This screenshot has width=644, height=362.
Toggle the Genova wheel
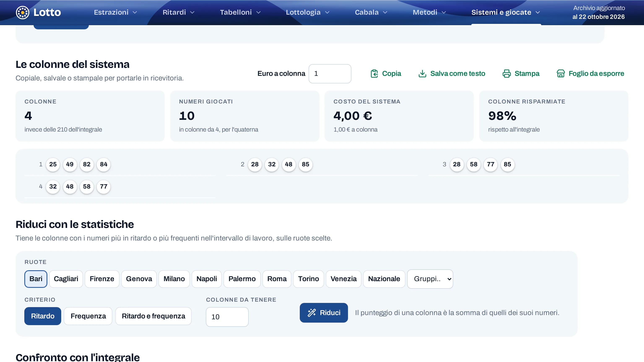[139, 279]
